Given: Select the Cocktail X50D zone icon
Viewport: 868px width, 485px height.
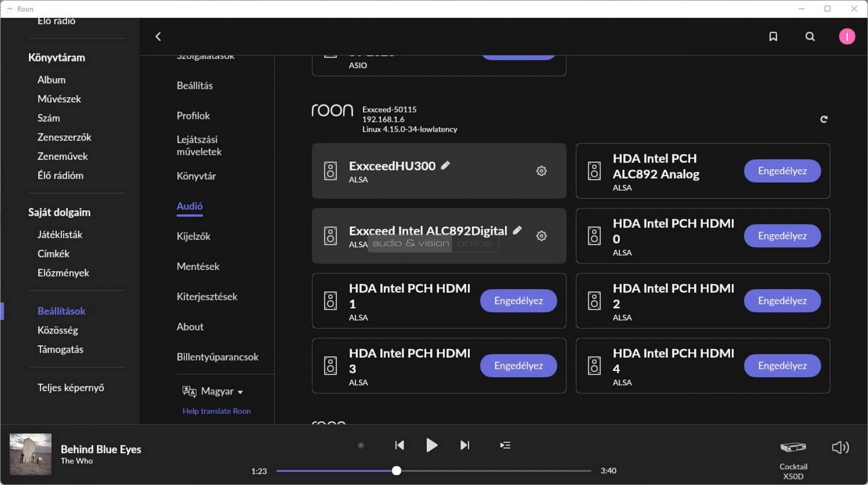Looking at the screenshot, I should pyautogui.click(x=793, y=447).
